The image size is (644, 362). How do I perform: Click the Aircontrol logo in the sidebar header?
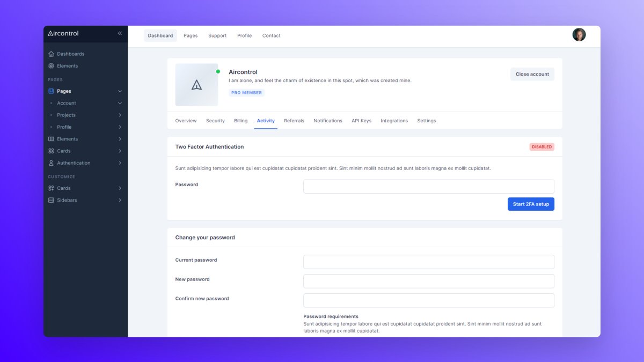(x=63, y=33)
